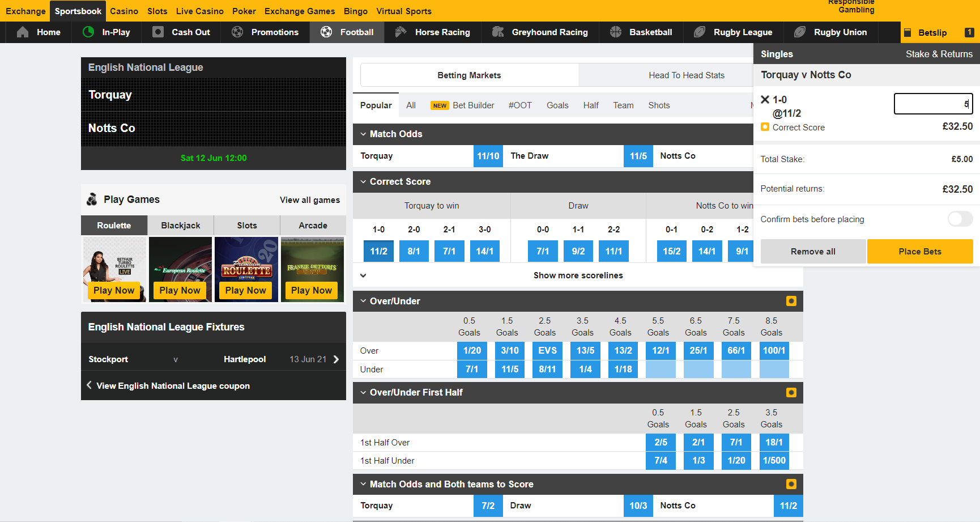Open the Rugby Union section
The width and height of the screenshot is (980, 522).
tap(799, 32)
